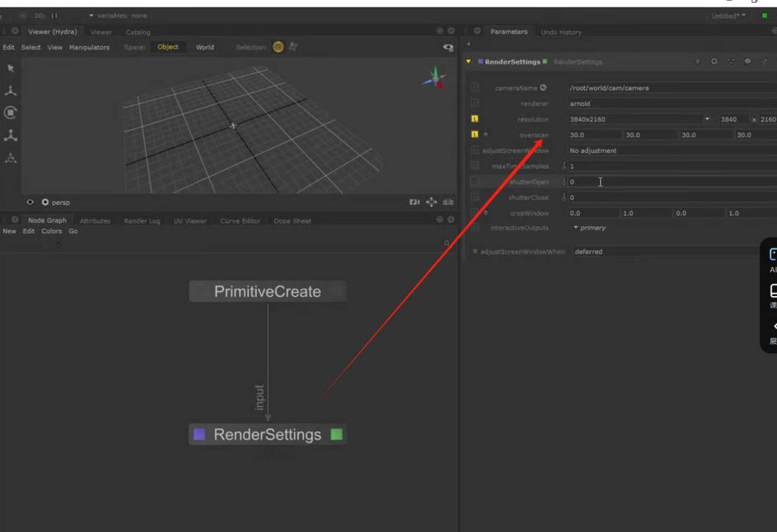
Task: Switch to the Undo History tab
Action: [x=561, y=32]
